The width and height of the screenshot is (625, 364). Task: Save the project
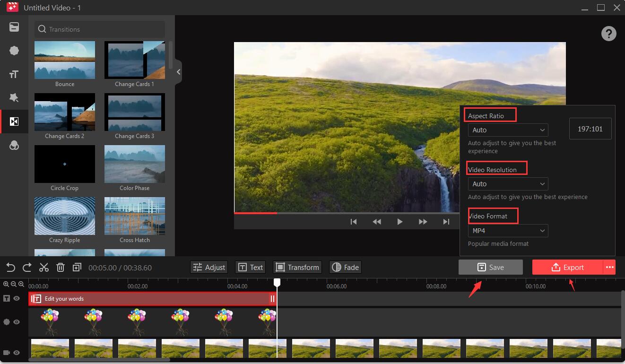point(491,267)
